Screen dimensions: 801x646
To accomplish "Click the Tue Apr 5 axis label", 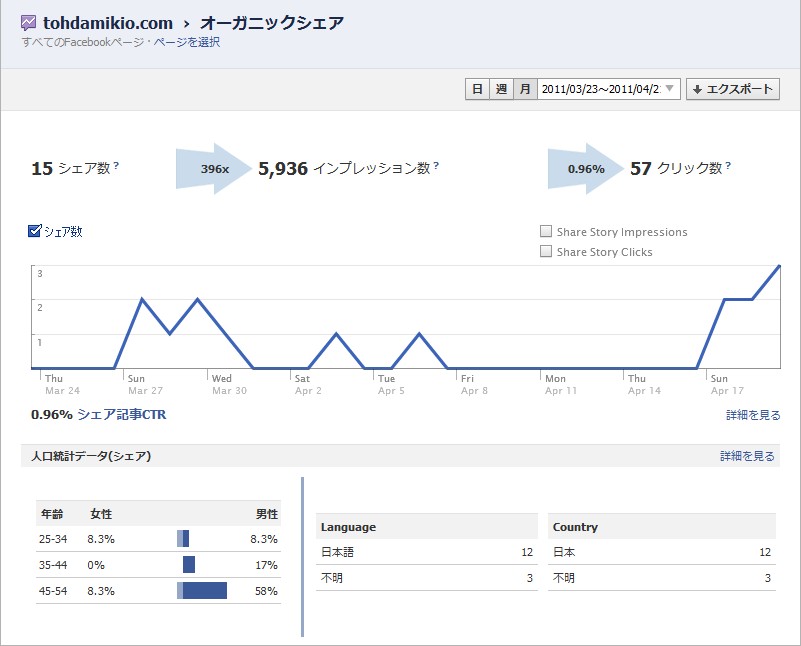I will click(x=391, y=385).
